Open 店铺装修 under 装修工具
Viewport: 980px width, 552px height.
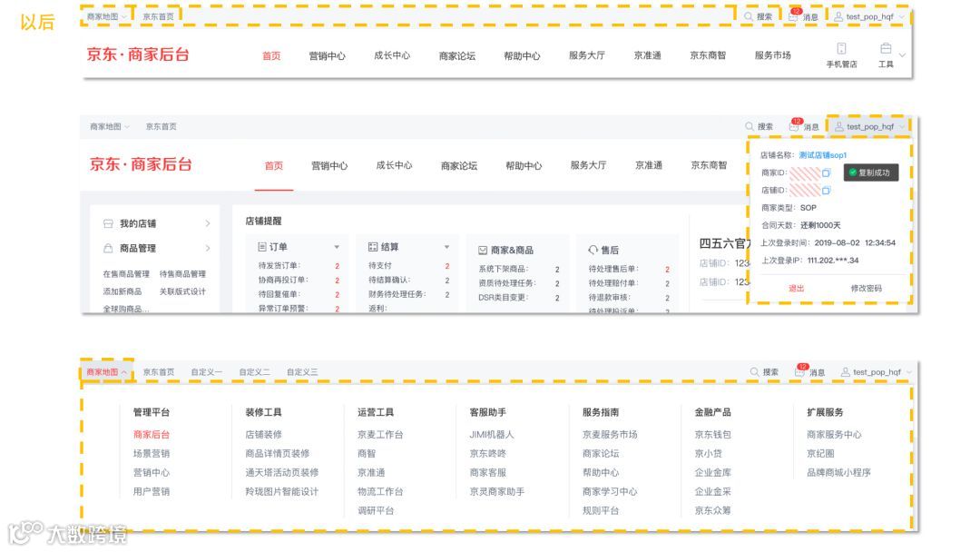pos(264,435)
